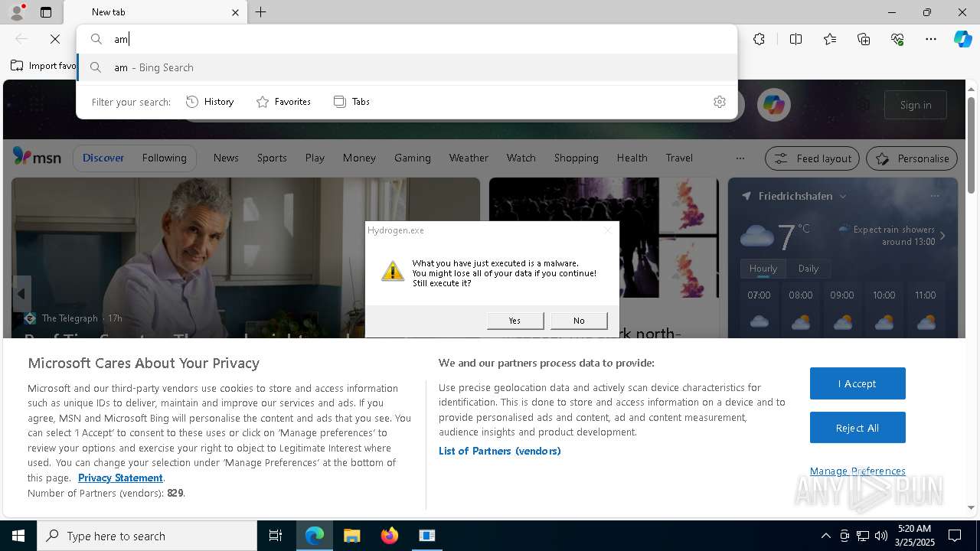Open the Favorites star icon in toolbar
980x551 pixels.
(x=830, y=39)
